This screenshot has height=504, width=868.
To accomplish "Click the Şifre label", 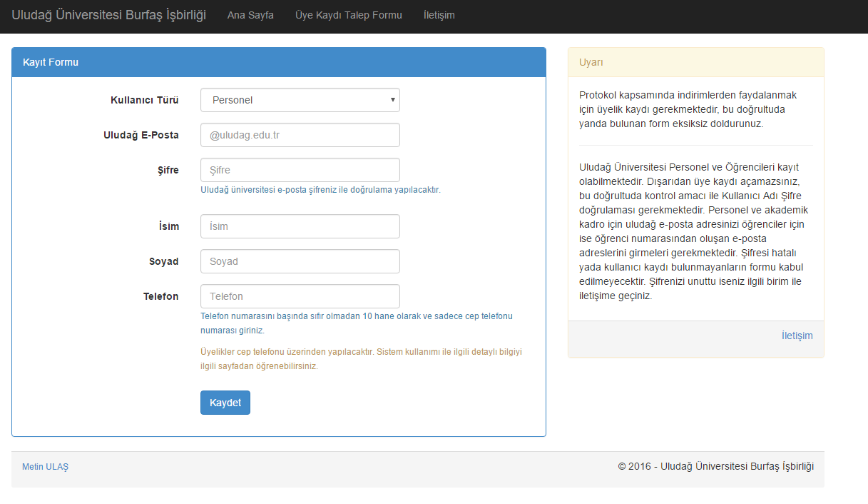I will (x=168, y=170).
